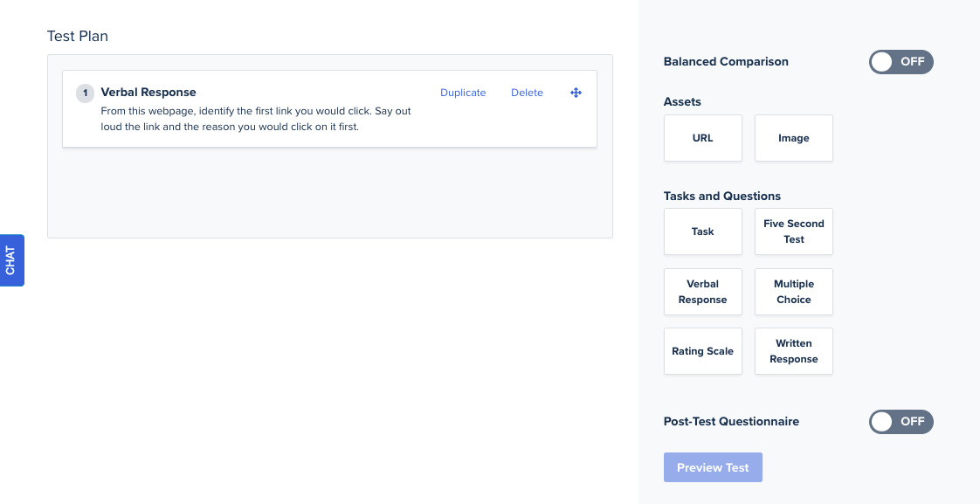Add a Task to the test plan
Screen dimensions: 980x504
[702, 231]
